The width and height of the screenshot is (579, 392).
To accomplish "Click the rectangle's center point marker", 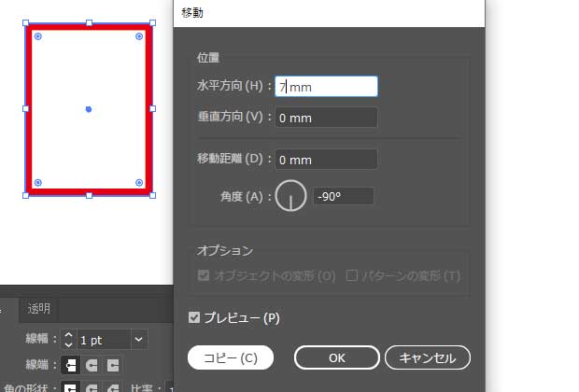I will (89, 109).
